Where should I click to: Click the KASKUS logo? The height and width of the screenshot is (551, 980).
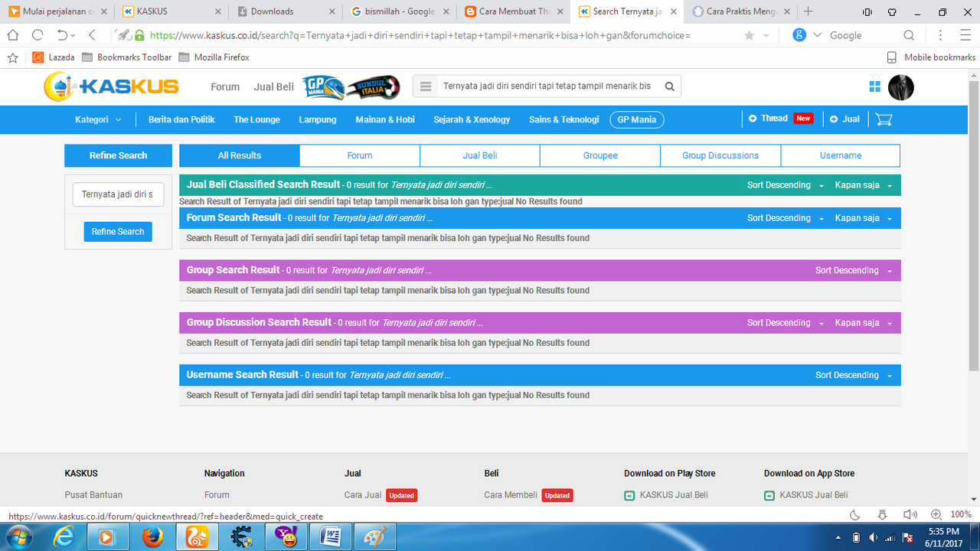coord(111,86)
